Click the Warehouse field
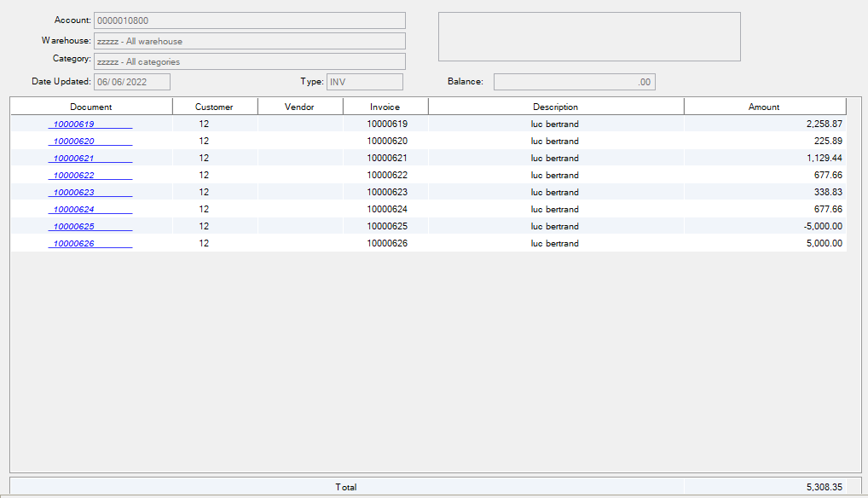868x498 pixels. coord(249,41)
